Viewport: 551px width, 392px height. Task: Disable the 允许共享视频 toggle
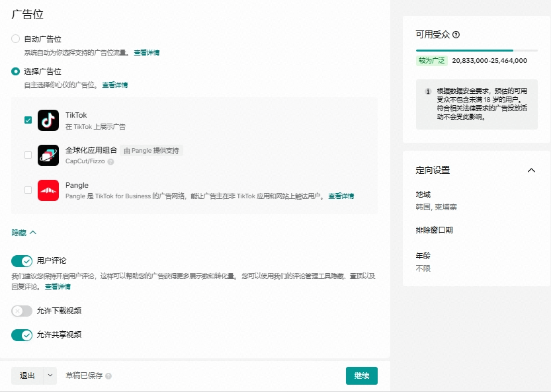(22, 335)
